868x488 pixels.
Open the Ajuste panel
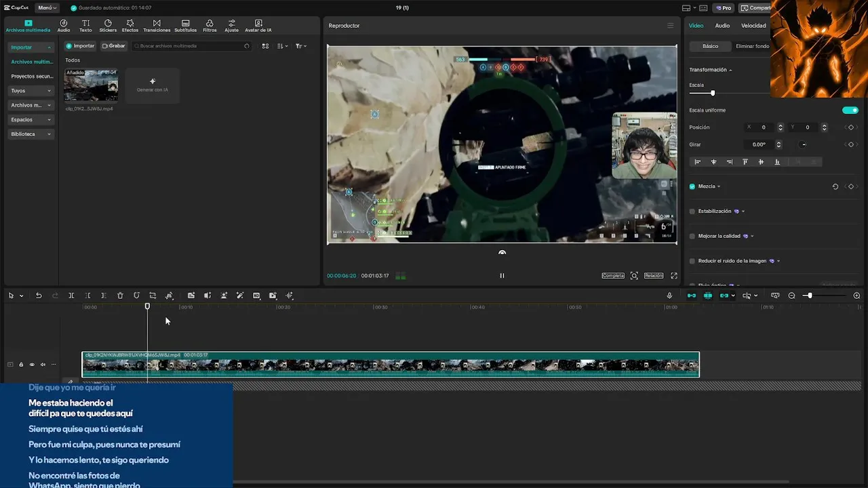coord(232,26)
